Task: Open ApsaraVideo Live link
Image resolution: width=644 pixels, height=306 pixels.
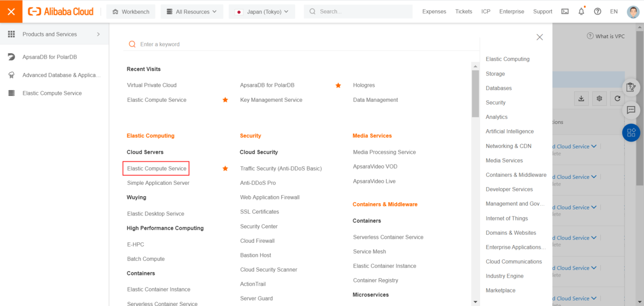Action: tap(374, 181)
